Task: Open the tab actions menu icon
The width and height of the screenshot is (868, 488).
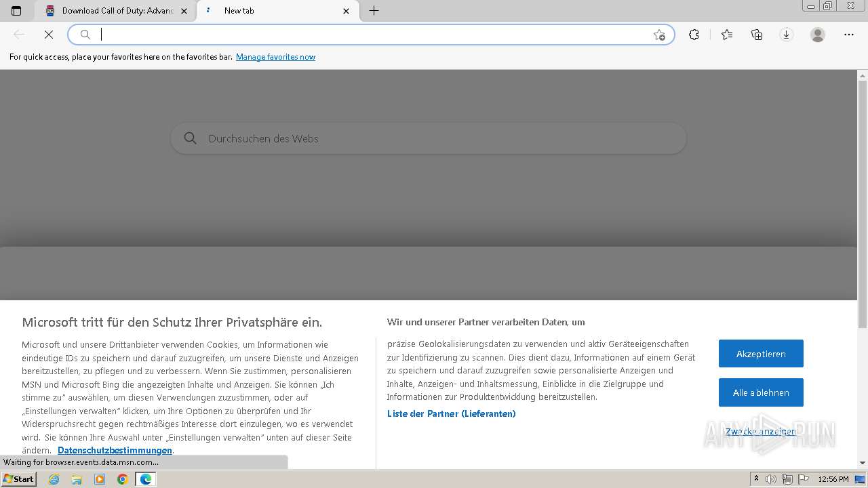Action: (16, 11)
